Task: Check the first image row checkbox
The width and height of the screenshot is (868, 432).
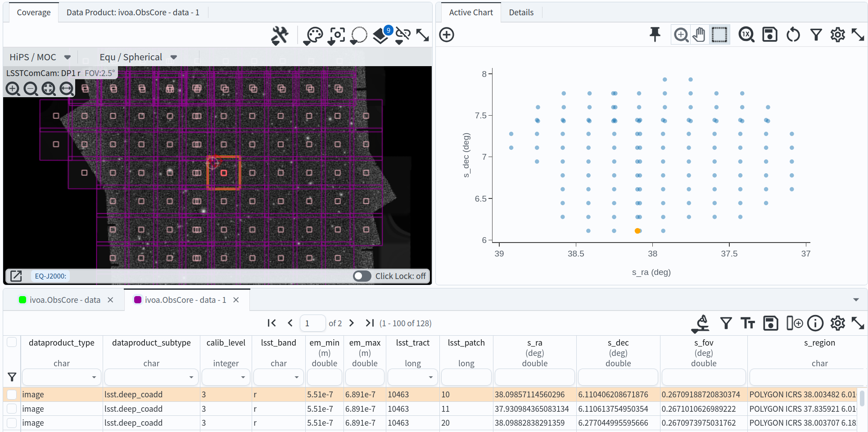Action: click(x=12, y=395)
